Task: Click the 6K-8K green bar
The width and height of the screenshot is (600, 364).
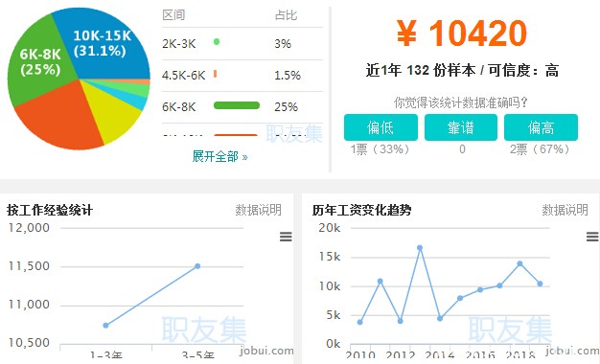Action: (x=237, y=105)
